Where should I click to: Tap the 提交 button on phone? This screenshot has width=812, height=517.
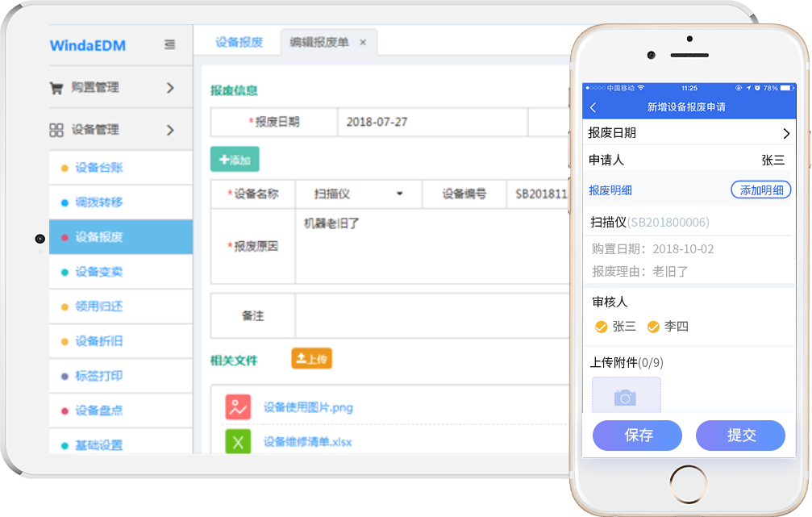740,436
